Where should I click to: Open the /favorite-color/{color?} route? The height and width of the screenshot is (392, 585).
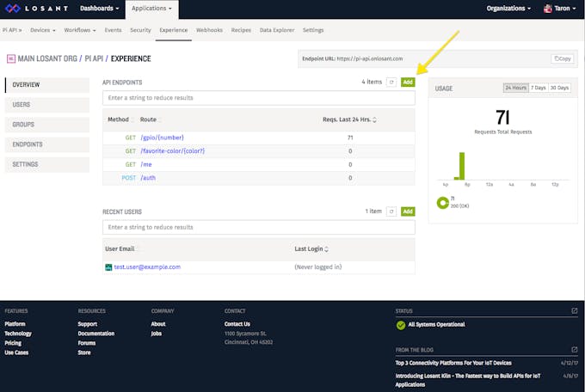tap(172, 151)
